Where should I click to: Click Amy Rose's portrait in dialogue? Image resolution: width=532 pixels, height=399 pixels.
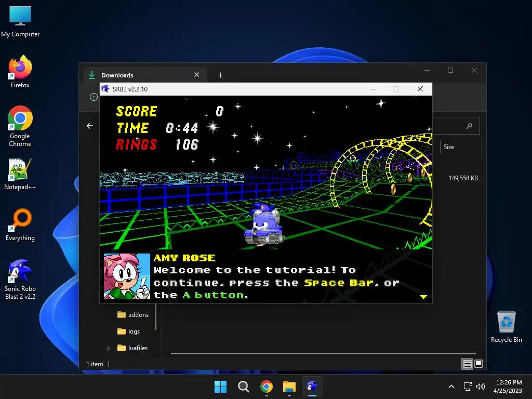[x=127, y=276]
